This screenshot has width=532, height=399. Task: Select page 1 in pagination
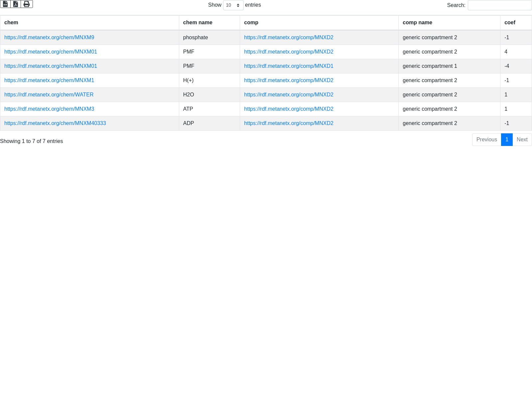(507, 140)
